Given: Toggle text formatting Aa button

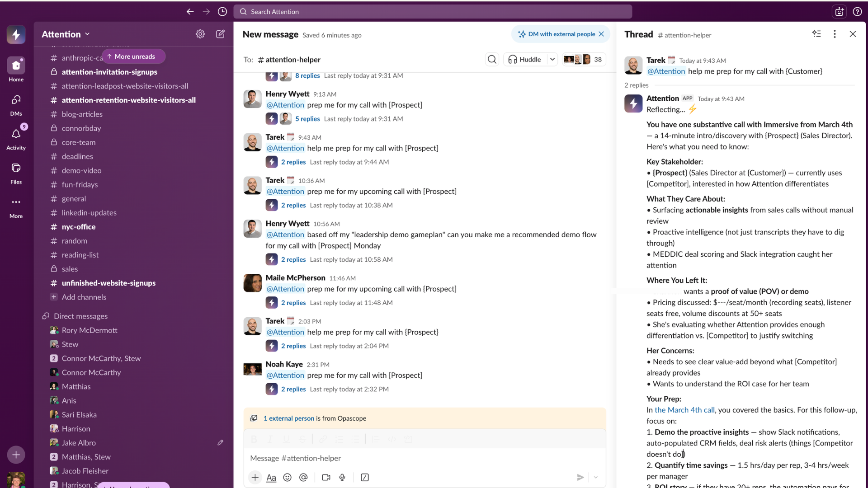Looking at the screenshot, I should (x=271, y=477).
